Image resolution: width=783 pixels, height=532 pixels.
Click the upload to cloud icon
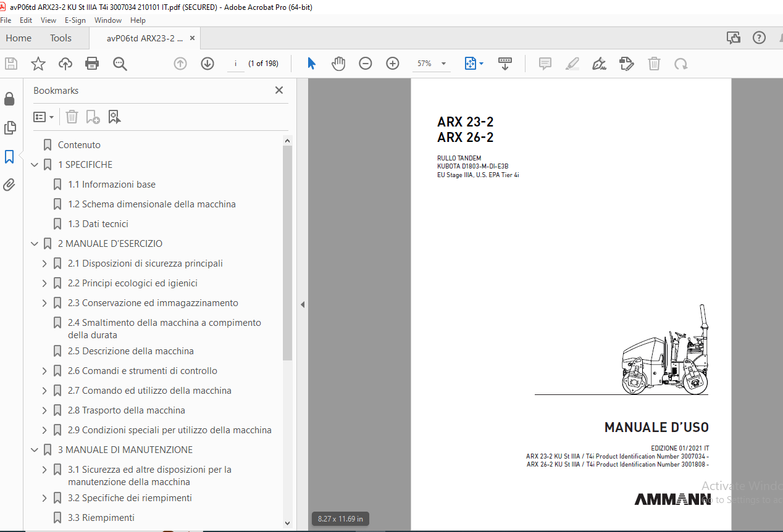pos(65,64)
